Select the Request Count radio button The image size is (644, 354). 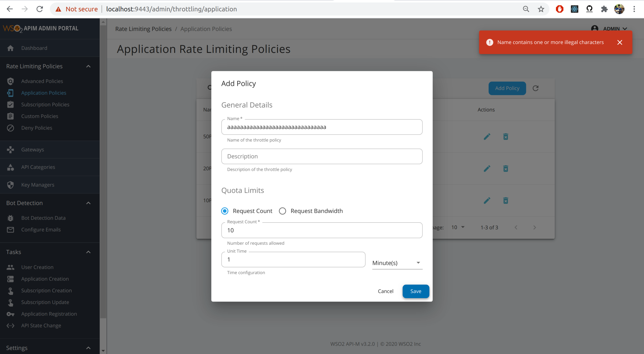tap(224, 211)
